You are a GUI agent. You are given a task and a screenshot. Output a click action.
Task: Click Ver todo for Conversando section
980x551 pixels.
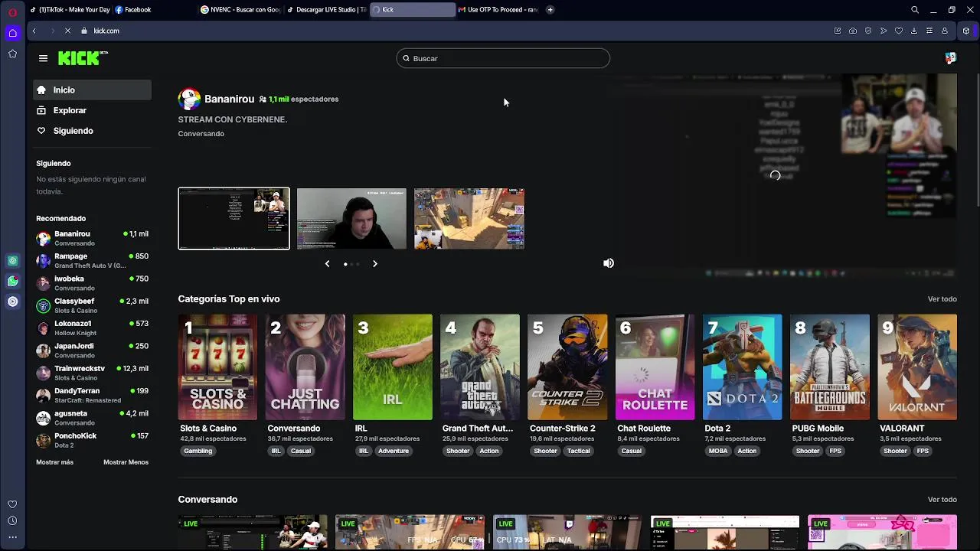click(x=942, y=500)
